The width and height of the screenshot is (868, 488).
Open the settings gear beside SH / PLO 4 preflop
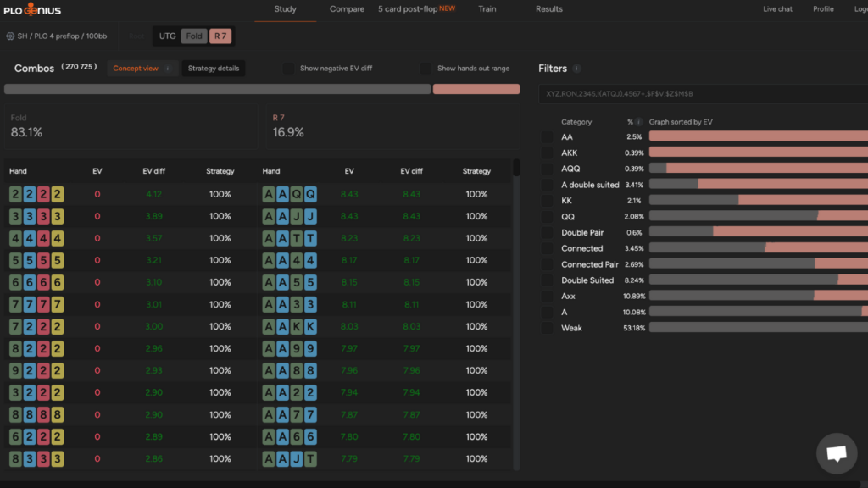(x=10, y=36)
